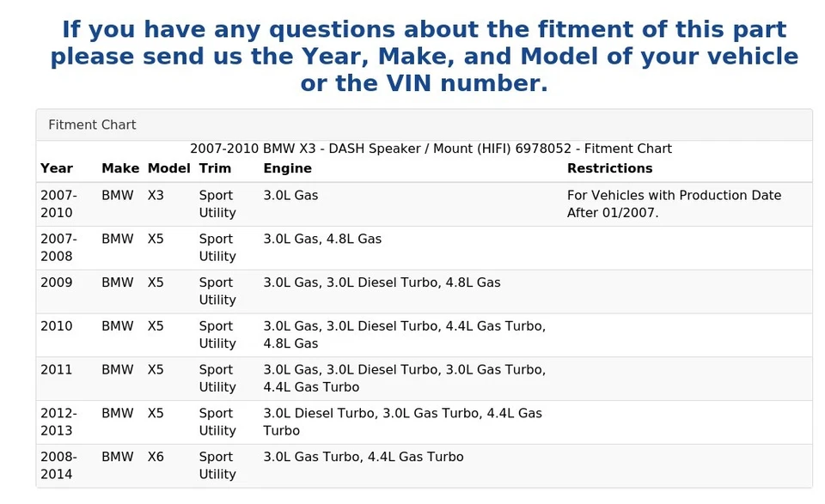
Task: Click the Trim column header
Action: (x=215, y=168)
